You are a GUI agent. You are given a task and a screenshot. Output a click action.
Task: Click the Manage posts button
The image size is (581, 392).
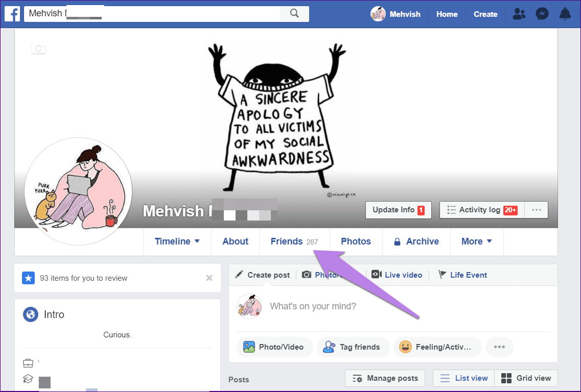tap(385, 378)
